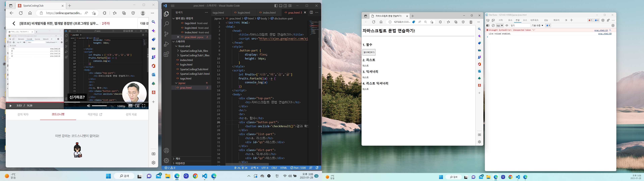Toggle the device emulation mode in DevTools
The image size is (644, 181).
tap(493, 20)
